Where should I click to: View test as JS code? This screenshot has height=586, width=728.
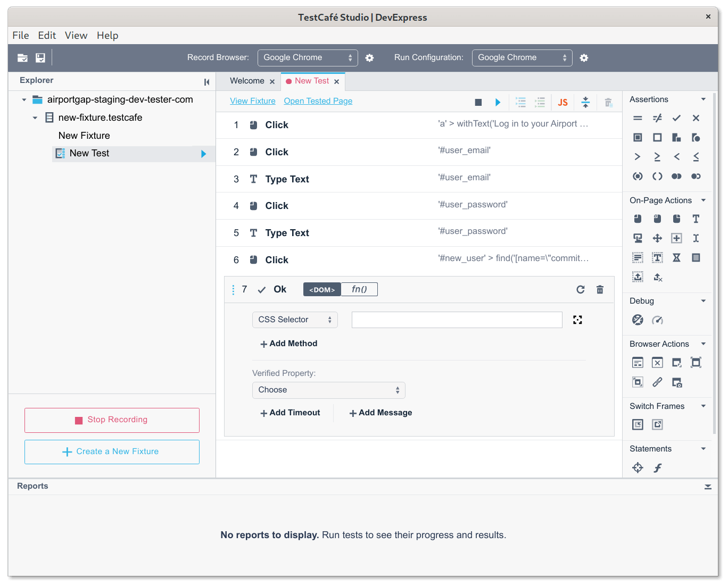[562, 103]
